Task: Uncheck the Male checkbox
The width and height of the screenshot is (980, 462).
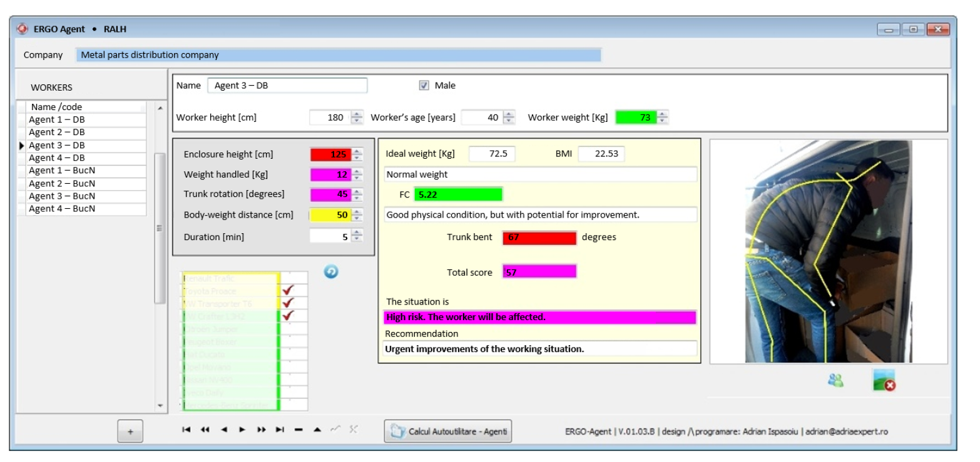Action: click(424, 86)
